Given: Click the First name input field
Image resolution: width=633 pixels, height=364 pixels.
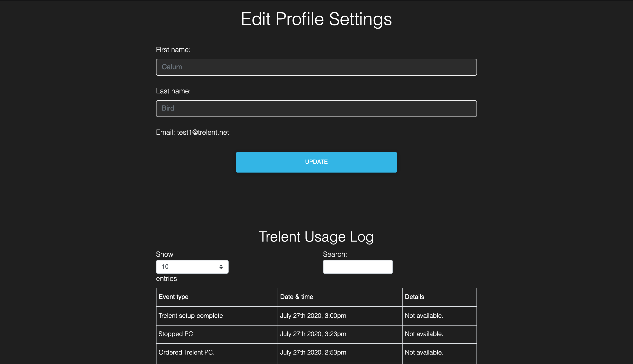Looking at the screenshot, I should pyautogui.click(x=316, y=67).
